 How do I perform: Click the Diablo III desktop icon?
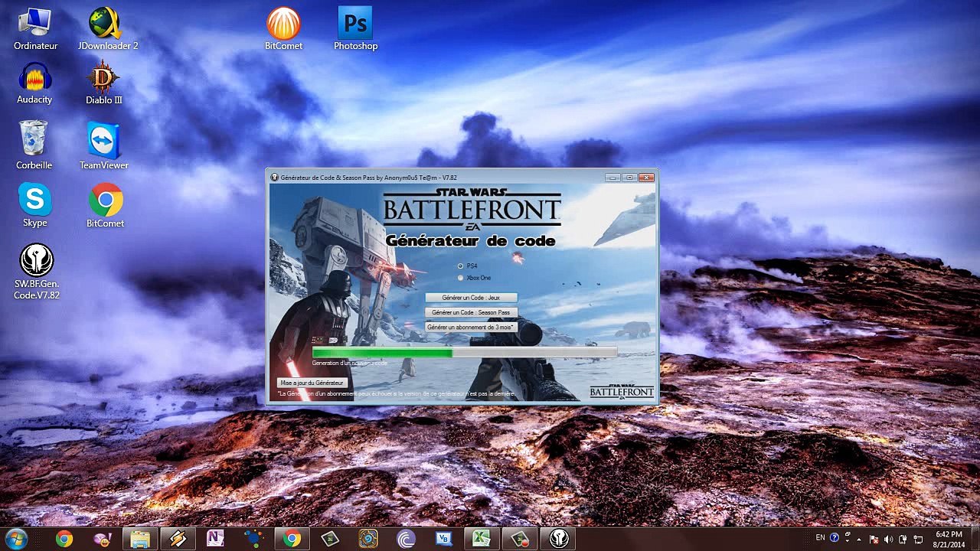[x=104, y=84]
